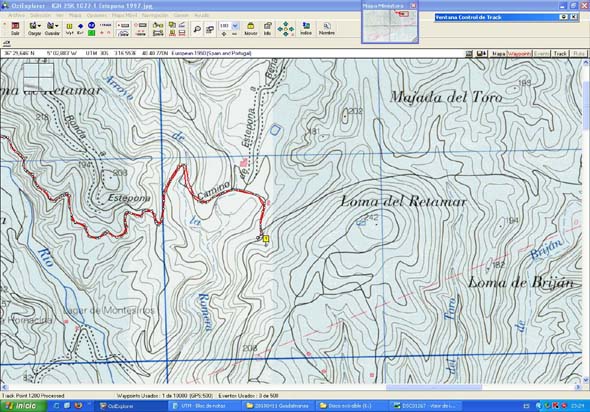This screenshot has height=412, width=590.
Task: Toggle the Ruta button on the position bar
Action: [578, 54]
